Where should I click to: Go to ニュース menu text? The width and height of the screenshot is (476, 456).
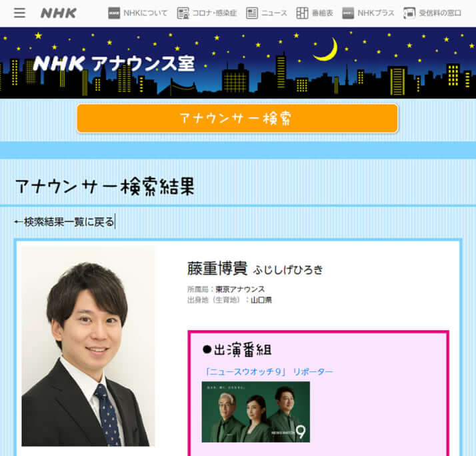274,13
